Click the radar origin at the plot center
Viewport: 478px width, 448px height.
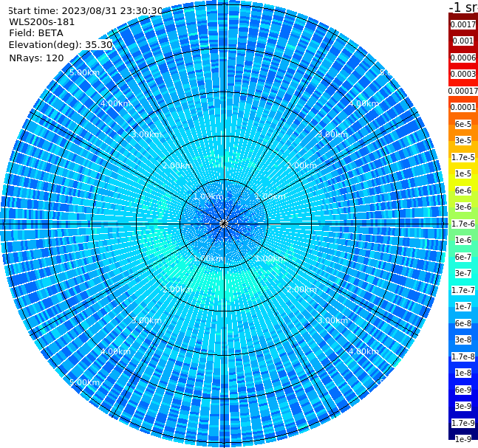tap(224, 224)
